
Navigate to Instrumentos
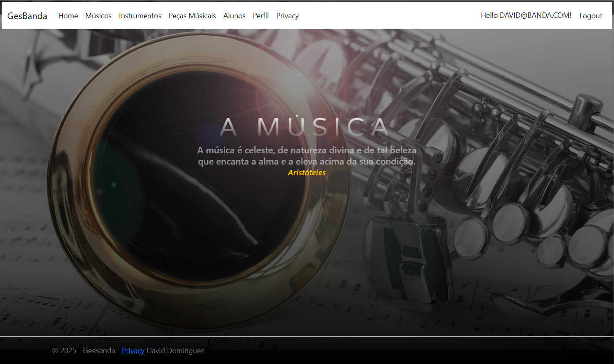140,16
